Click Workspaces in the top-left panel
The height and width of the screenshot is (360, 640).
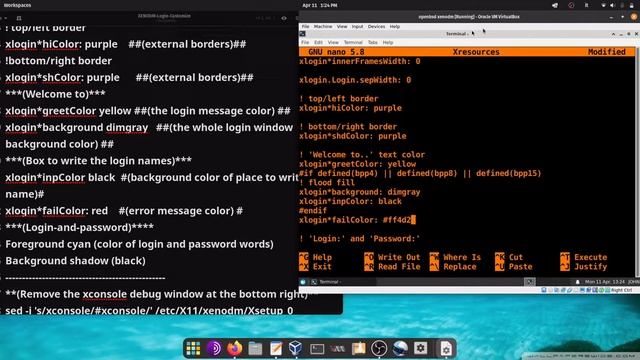pyautogui.click(x=17, y=5)
